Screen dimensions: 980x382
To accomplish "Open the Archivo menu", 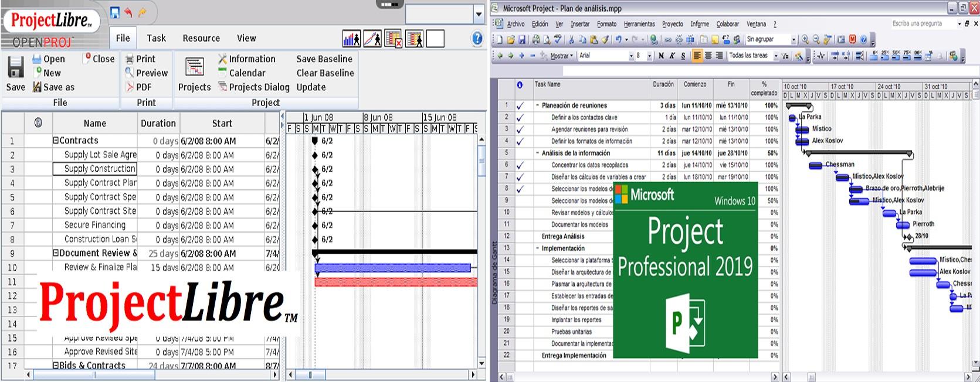I will tap(516, 24).
